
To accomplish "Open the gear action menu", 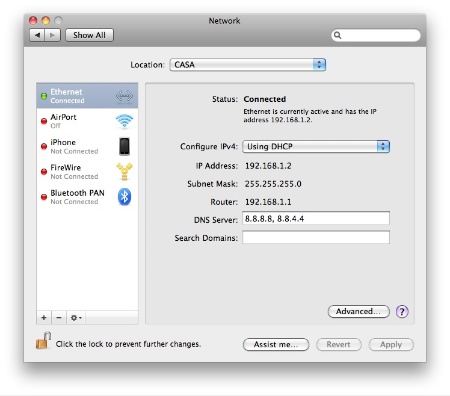I will [76, 318].
